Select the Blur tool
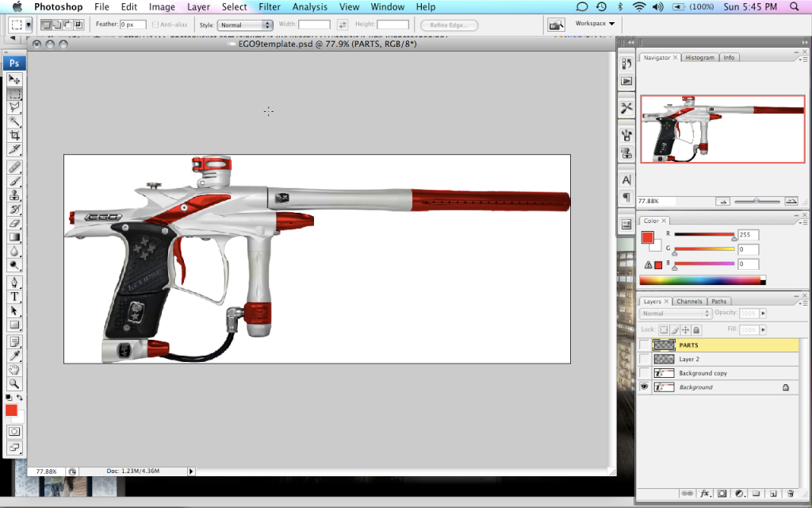The width and height of the screenshot is (812, 508). 14,252
